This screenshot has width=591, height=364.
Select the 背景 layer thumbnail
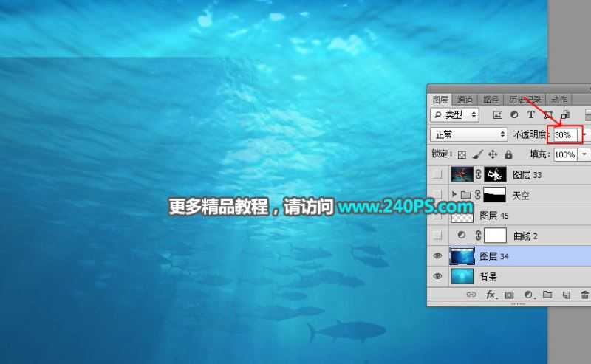click(462, 276)
